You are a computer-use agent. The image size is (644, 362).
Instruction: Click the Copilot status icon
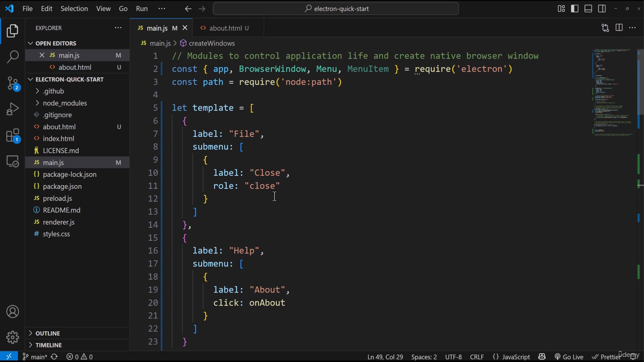pos(542,357)
